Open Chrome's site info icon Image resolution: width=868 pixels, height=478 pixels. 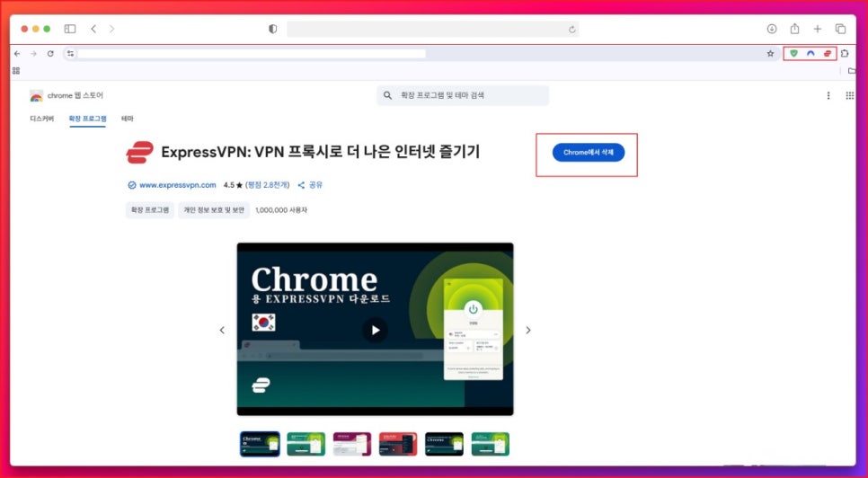pyautogui.click(x=70, y=54)
